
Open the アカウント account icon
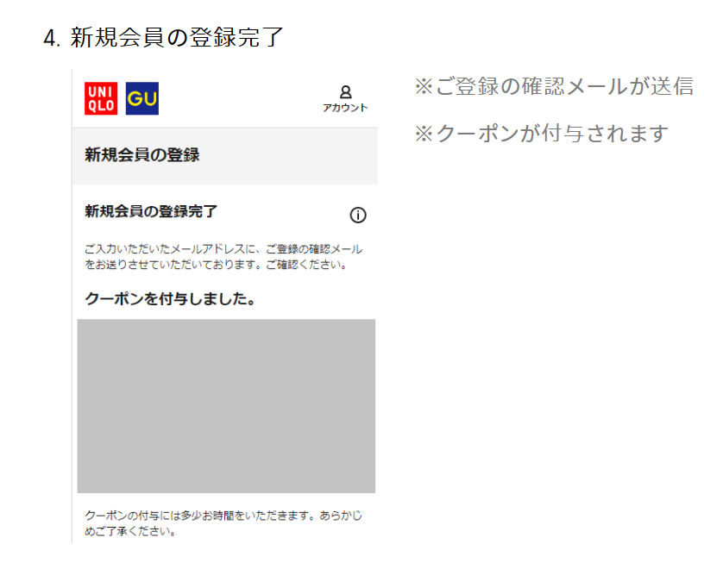[345, 98]
